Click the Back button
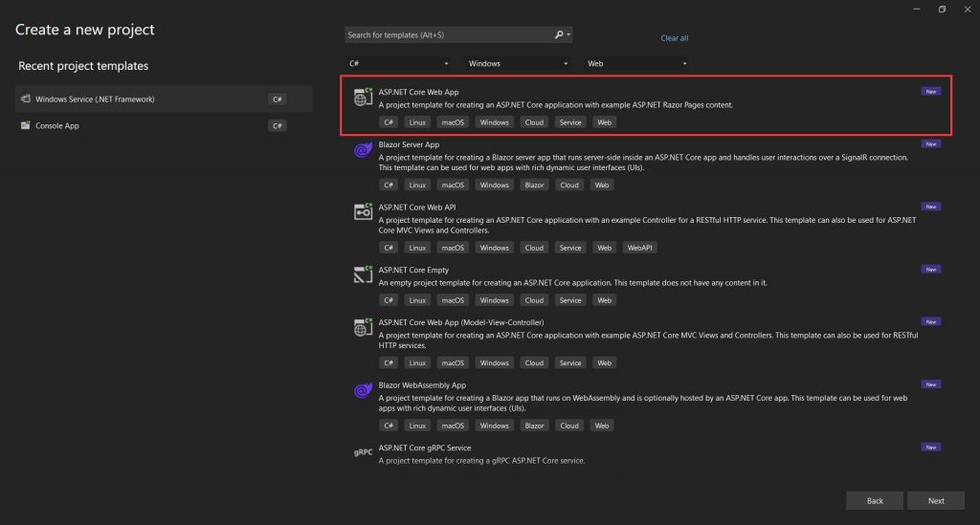The image size is (980, 525). pyautogui.click(x=875, y=501)
